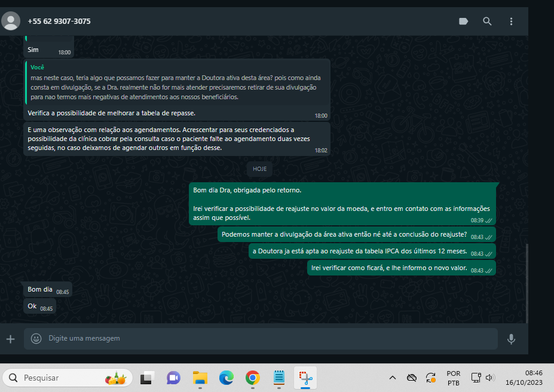Image resolution: width=554 pixels, height=392 pixels.
Task: Click the plus attachment icon
Action: tap(10, 339)
